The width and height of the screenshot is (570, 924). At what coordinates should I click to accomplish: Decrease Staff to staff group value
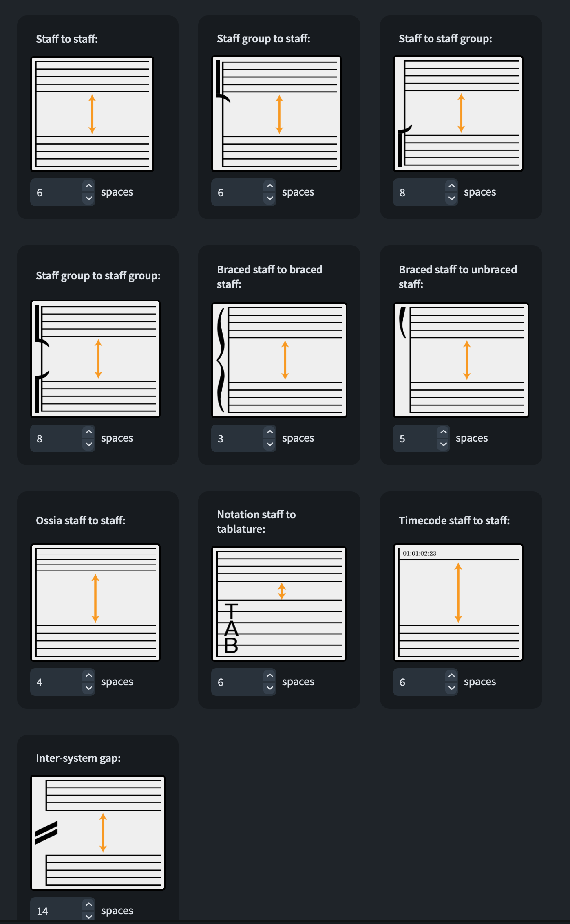click(451, 198)
